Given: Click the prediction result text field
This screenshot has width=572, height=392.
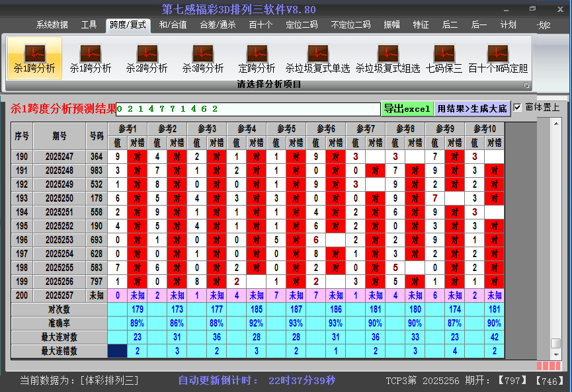Looking at the screenshot, I should coord(248,109).
